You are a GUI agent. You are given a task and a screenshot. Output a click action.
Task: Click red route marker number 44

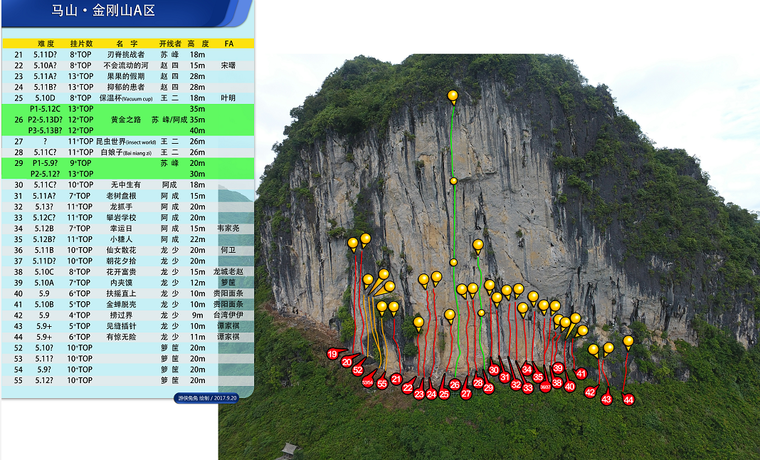pos(628,399)
